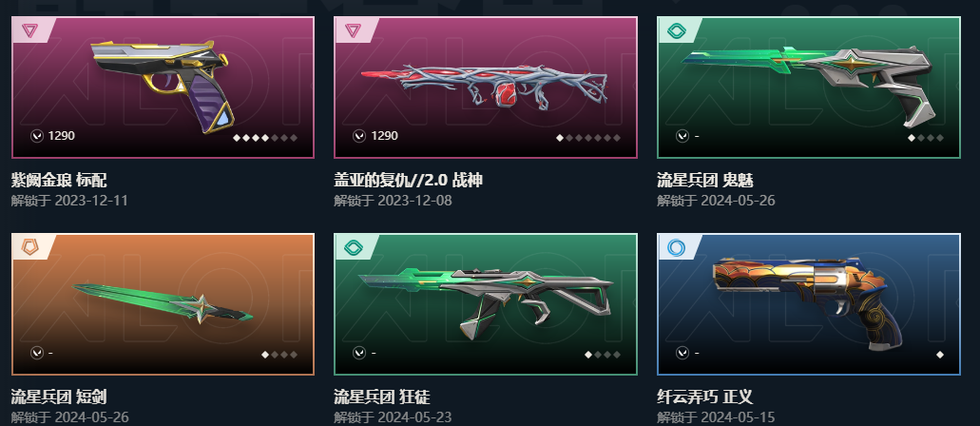Click the upgrade level diamonds on 紫阙金琅 标配

click(x=265, y=138)
